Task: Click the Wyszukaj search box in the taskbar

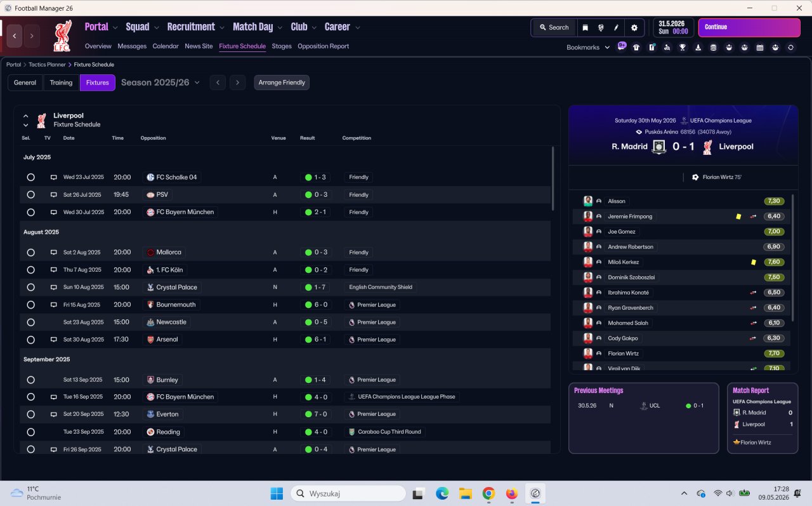Action: [x=348, y=493]
